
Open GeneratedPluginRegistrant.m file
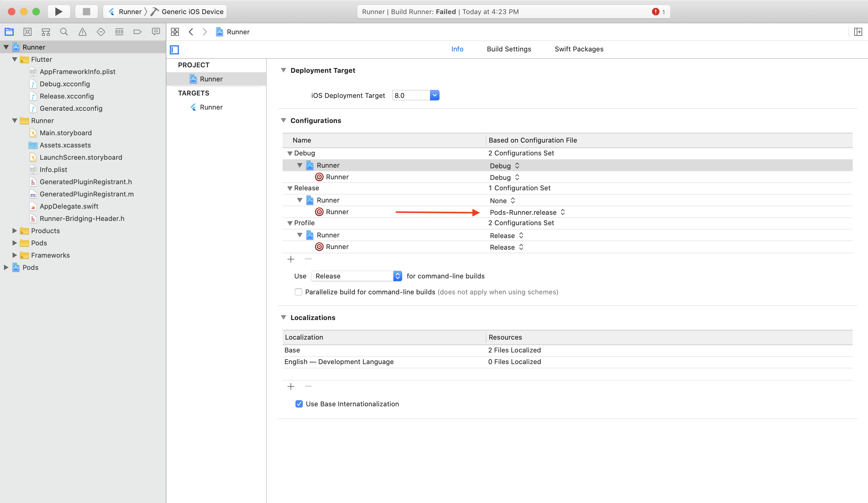click(87, 194)
